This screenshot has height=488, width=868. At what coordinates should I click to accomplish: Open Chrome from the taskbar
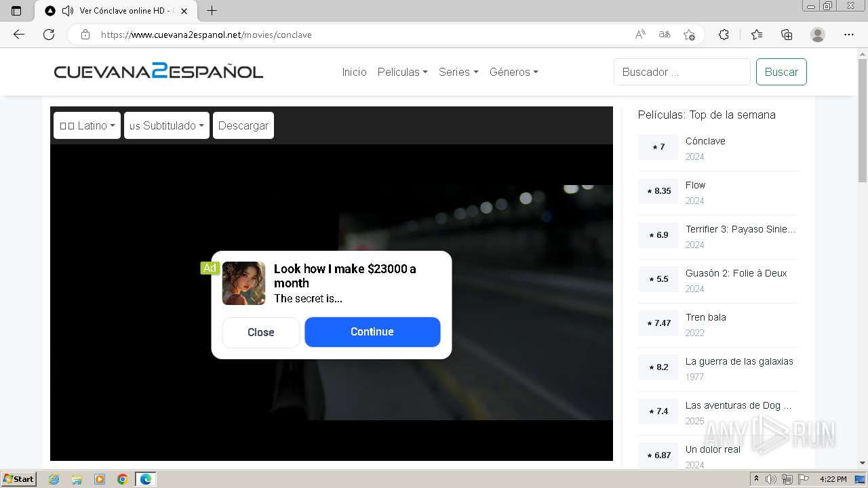click(123, 479)
